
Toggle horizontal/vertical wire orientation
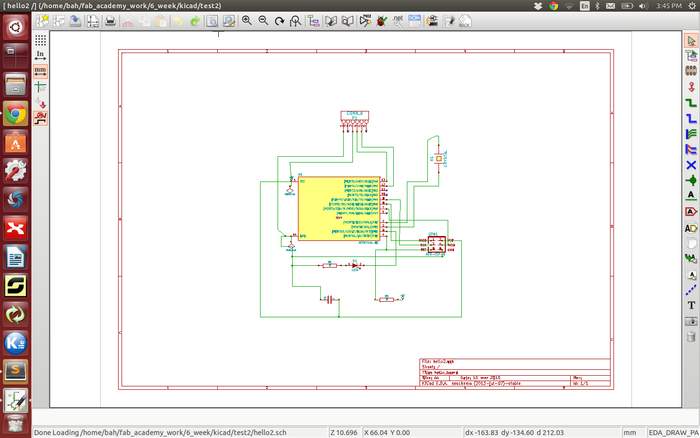pyautogui.click(x=41, y=118)
